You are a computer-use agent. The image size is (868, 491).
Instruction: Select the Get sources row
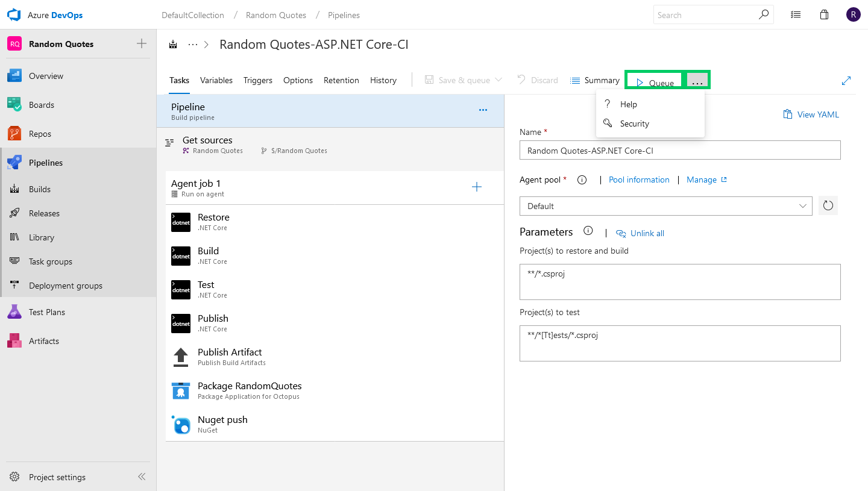[330, 145]
